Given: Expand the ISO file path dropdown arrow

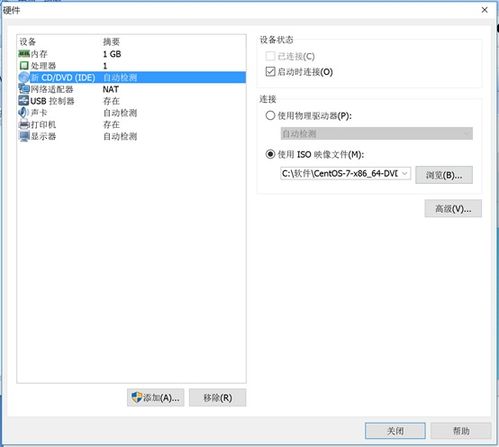Looking at the screenshot, I should click(405, 173).
